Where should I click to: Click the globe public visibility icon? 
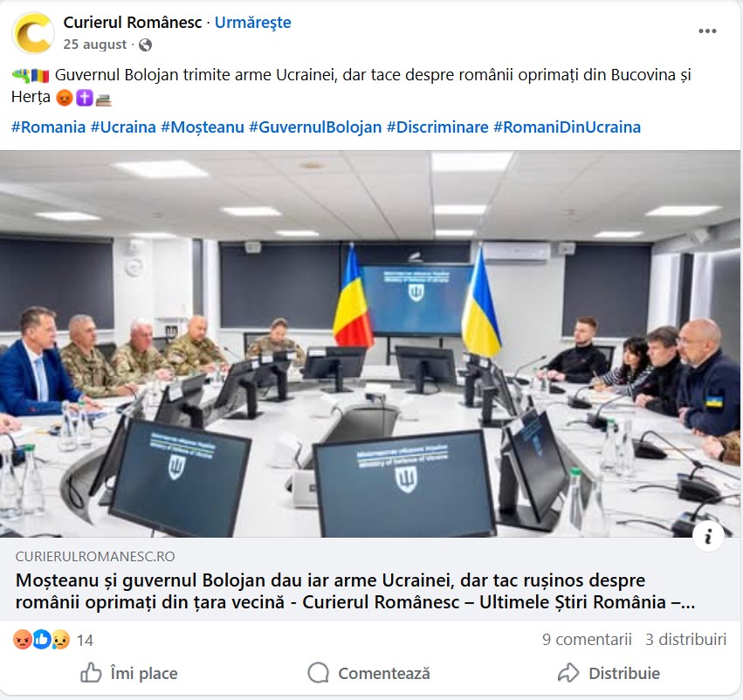click(146, 45)
